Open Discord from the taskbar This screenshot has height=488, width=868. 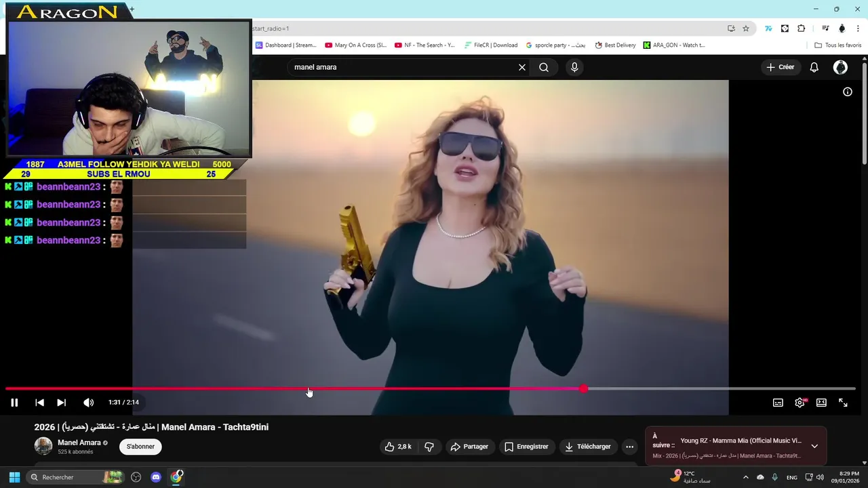(156, 477)
